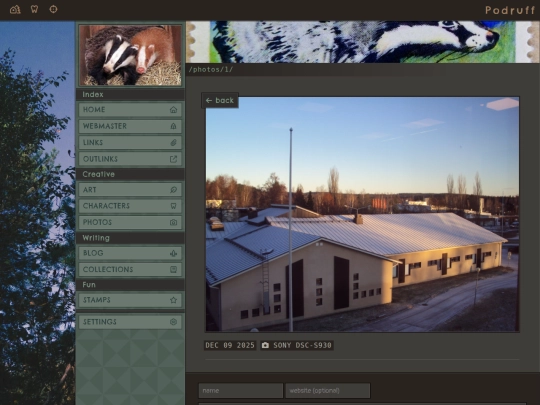540x405 pixels.
Task: Click the gear icon on SETTINGS
Action: click(x=173, y=322)
